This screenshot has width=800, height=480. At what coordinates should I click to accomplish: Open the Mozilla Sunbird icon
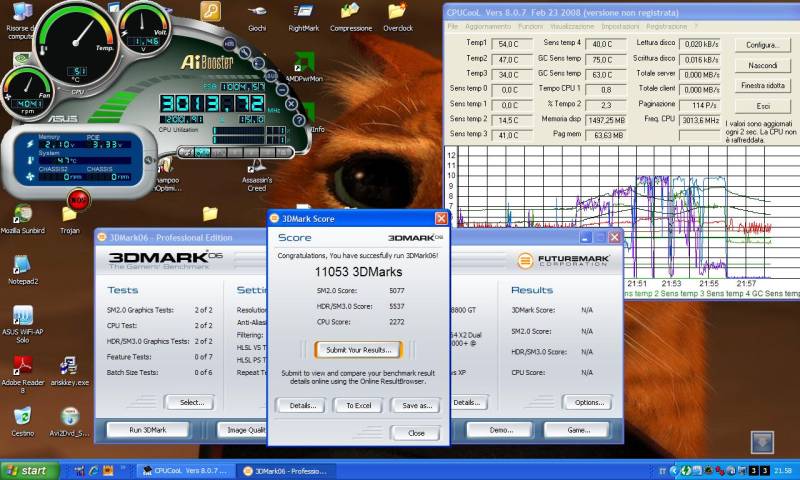coord(22,219)
